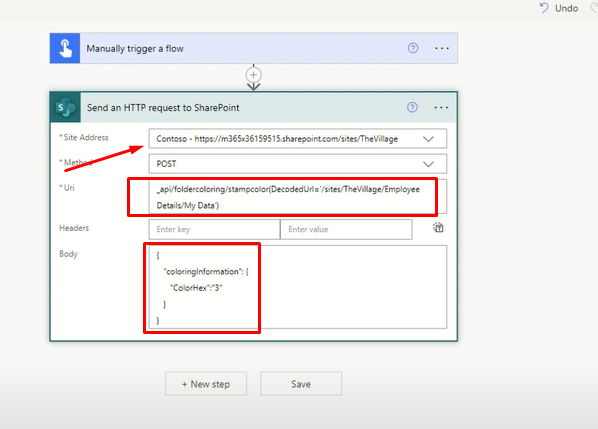Image resolution: width=598 pixels, height=429 pixels.
Task: Open help for Manually trigger a flow
Action: pyautogui.click(x=413, y=48)
